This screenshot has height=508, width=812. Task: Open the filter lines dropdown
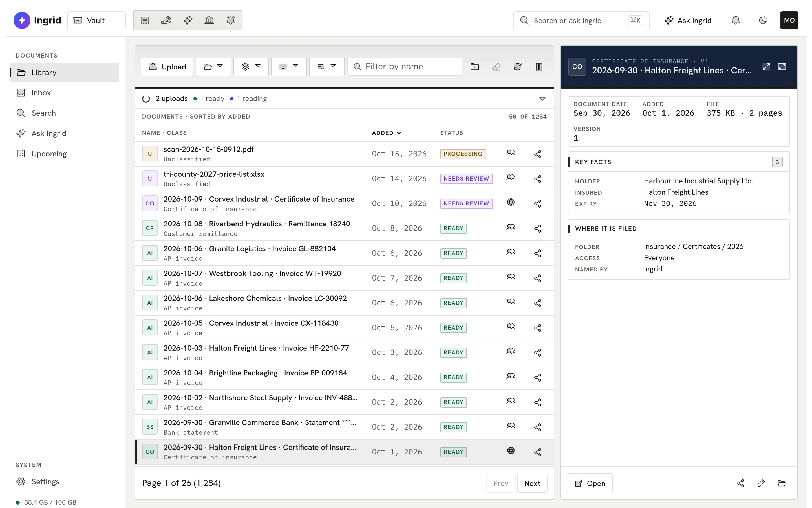pyautogui.click(x=288, y=67)
